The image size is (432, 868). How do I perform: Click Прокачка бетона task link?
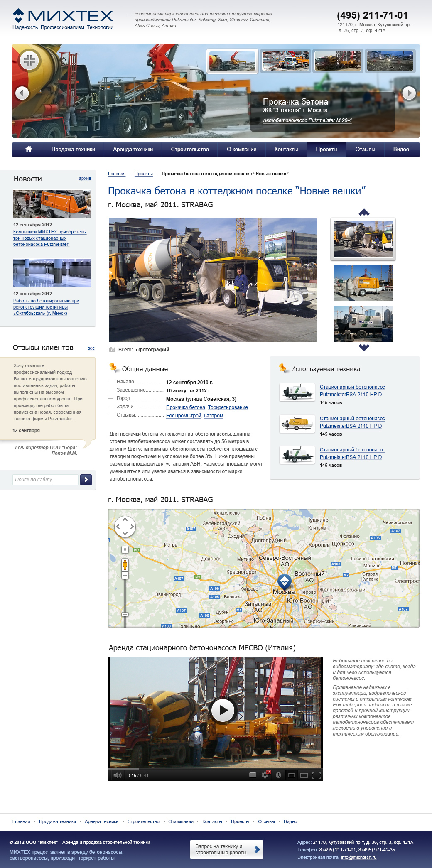click(186, 407)
